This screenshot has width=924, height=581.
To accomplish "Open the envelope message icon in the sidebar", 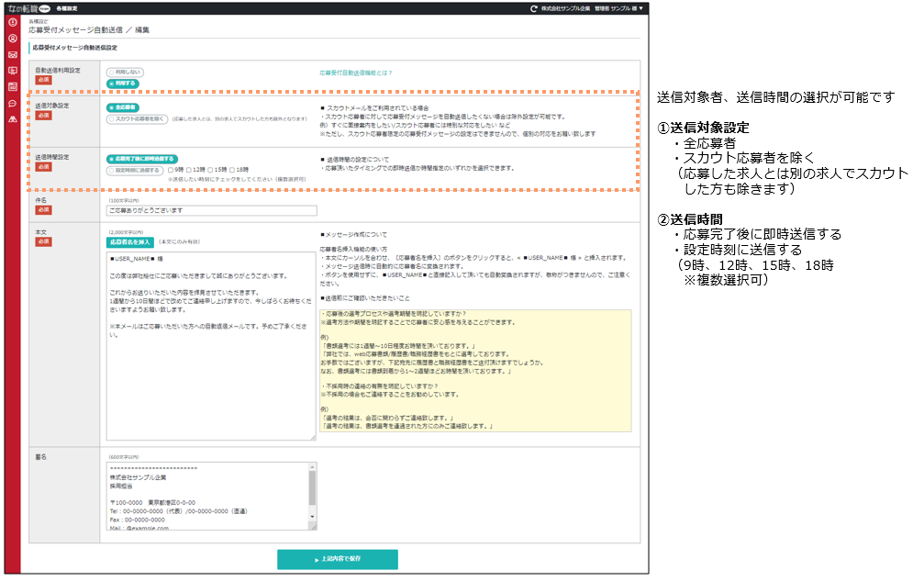I will coord(13,54).
